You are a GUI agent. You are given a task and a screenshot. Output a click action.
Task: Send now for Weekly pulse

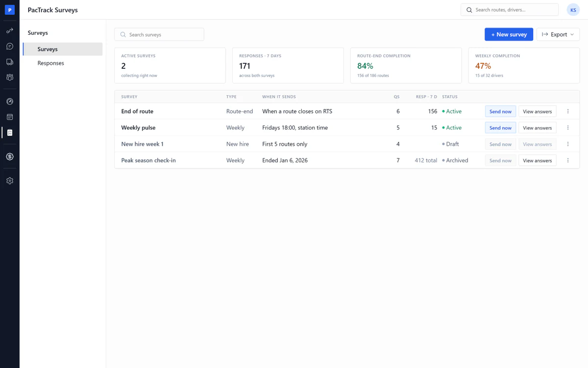[500, 128]
